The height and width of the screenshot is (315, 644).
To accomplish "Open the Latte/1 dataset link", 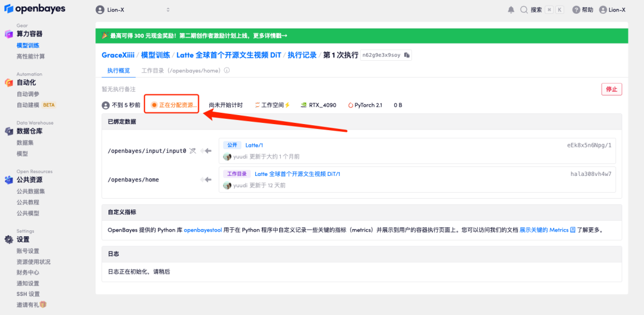I will (254, 146).
